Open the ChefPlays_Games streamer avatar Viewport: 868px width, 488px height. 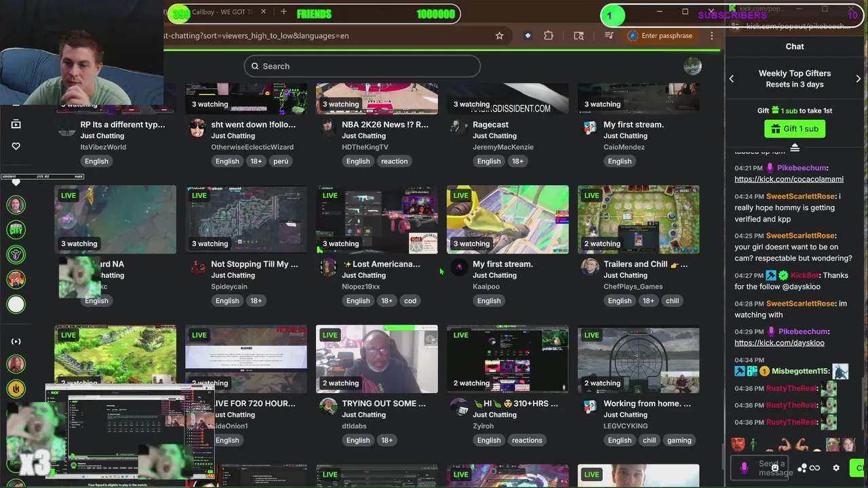click(590, 268)
